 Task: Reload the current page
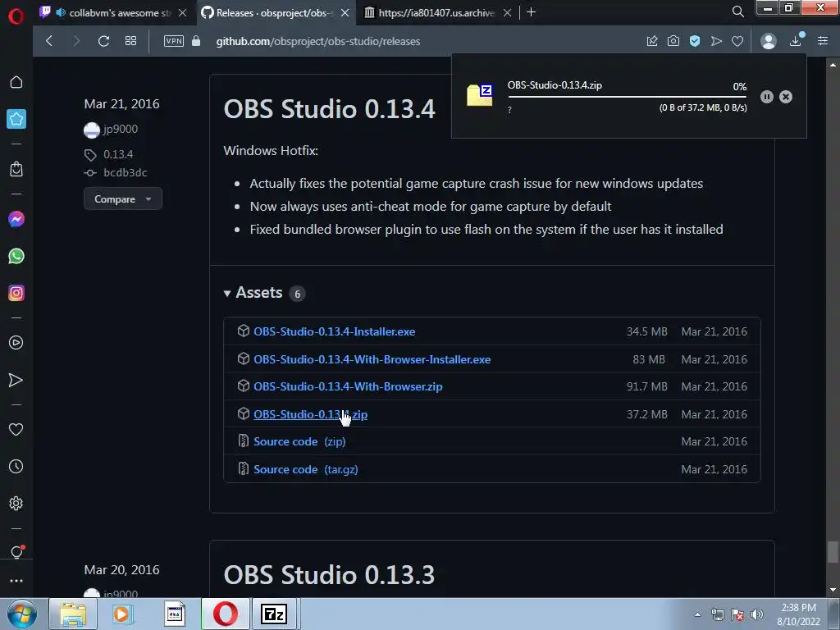(x=104, y=41)
